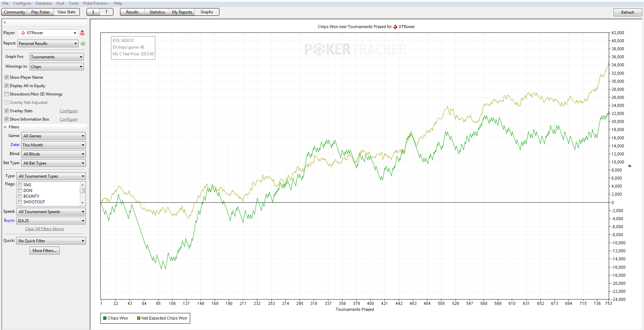Switch to the Community tab
The height and width of the screenshot is (330, 644).
(14, 12)
